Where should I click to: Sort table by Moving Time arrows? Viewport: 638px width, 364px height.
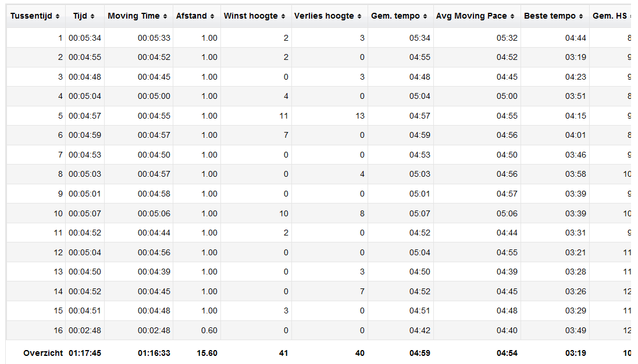click(165, 16)
